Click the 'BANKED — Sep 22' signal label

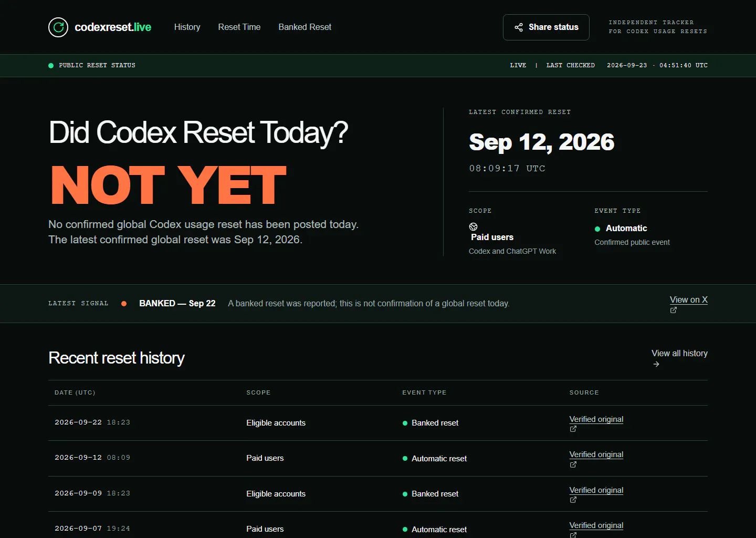177,303
